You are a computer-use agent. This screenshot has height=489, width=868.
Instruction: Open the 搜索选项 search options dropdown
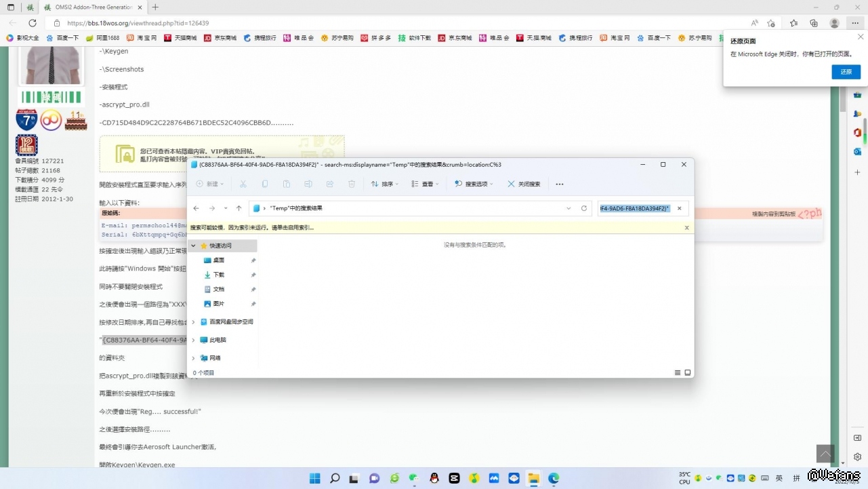pyautogui.click(x=473, y=184)
